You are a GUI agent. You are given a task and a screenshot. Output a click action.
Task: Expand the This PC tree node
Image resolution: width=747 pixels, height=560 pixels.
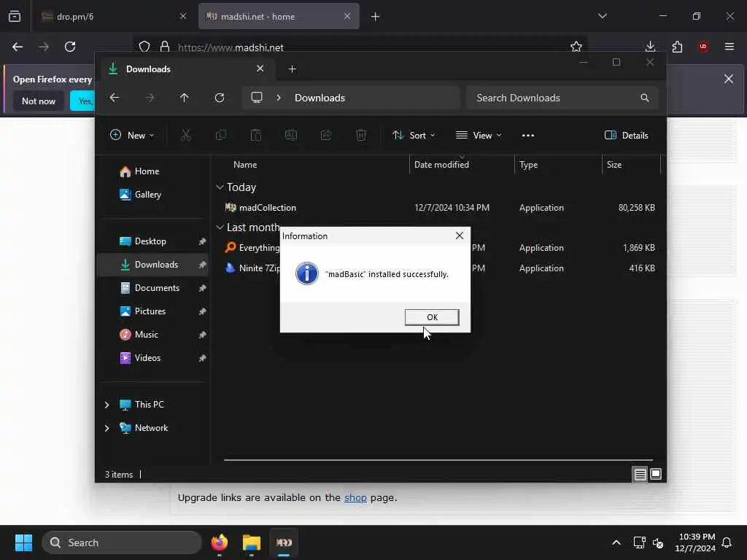click(107, 404)
